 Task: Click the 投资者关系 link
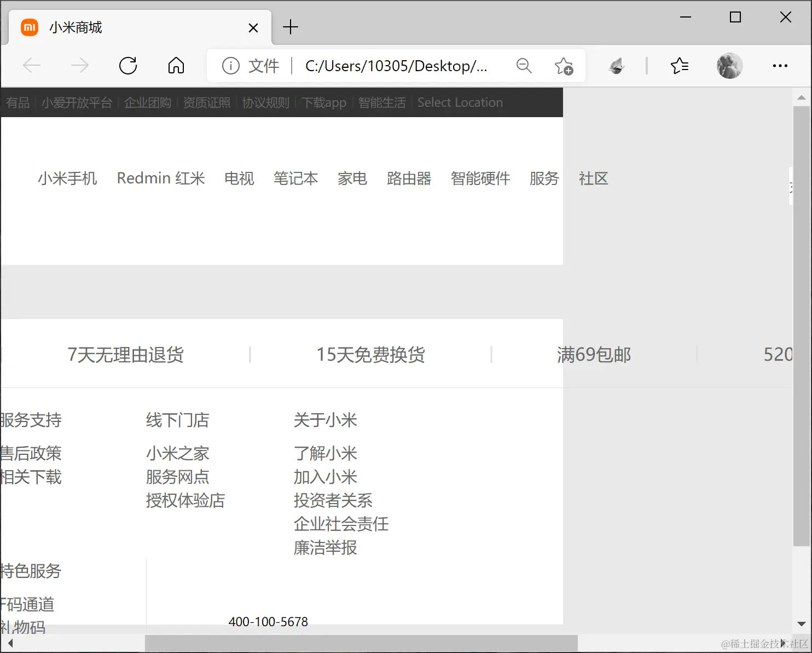(333, 500)
